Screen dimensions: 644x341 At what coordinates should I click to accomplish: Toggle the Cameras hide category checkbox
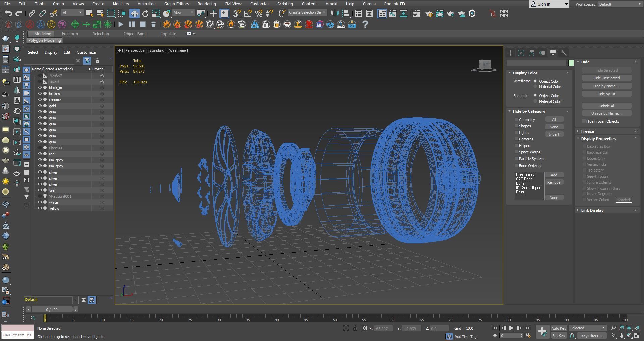click(x=517, y=139)
